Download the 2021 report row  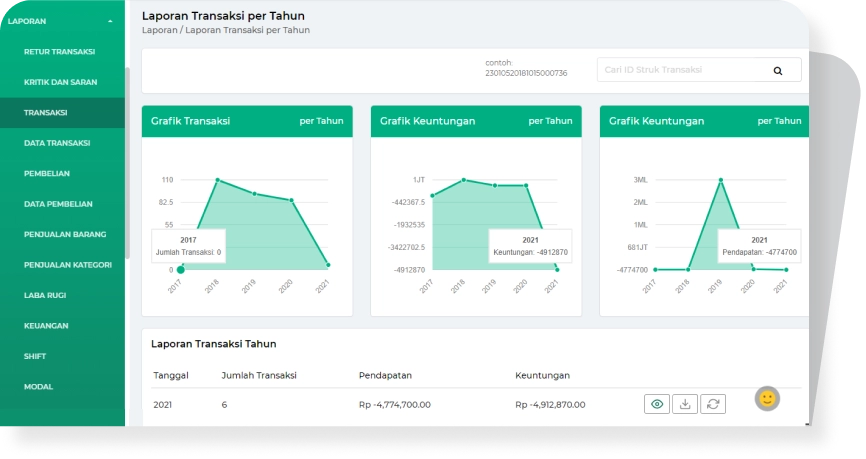point(685,404)
